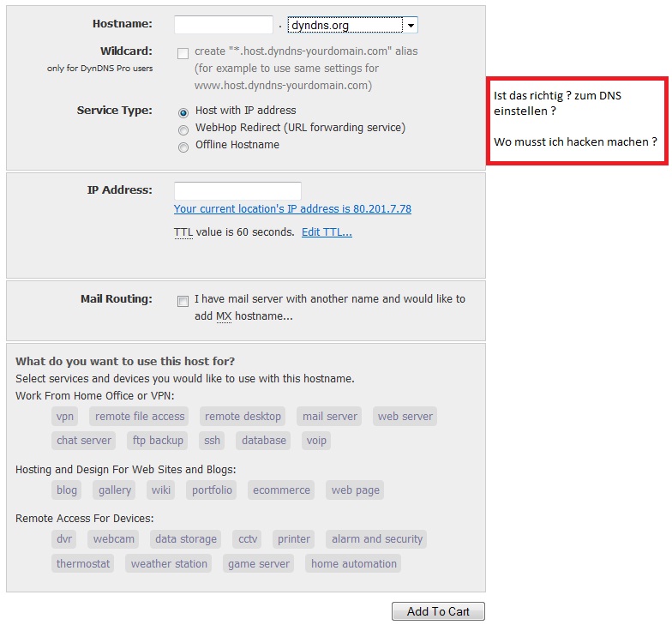Pick the webcam device tag

click(x=114, y=539)
